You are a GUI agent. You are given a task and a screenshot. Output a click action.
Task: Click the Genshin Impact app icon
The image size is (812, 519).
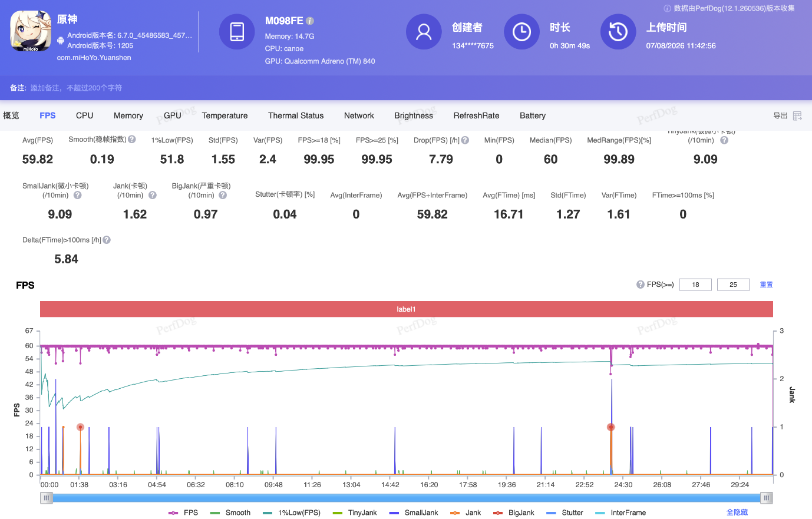coord(31,31)
